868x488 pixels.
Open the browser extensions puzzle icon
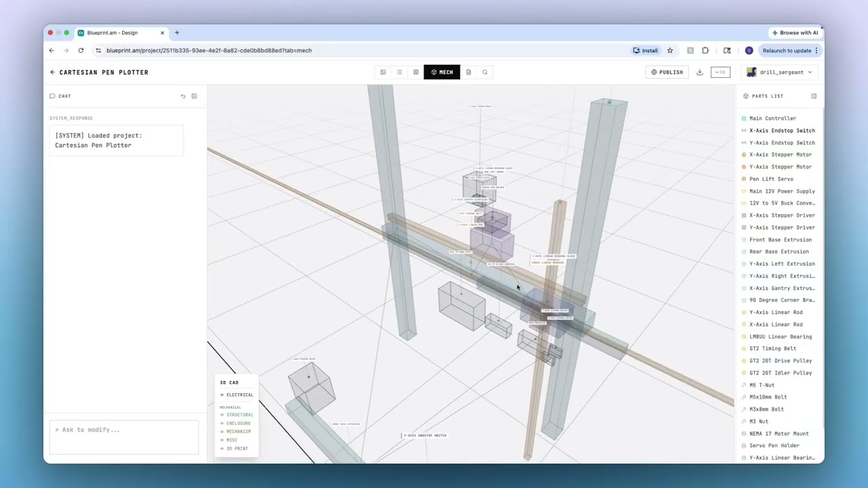coord(705,50)
